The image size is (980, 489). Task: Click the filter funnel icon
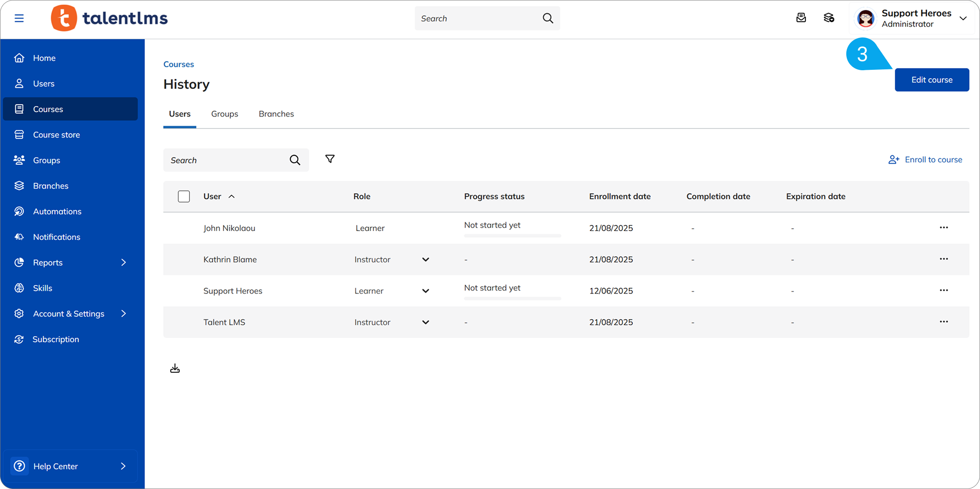(x=330, y=159)
